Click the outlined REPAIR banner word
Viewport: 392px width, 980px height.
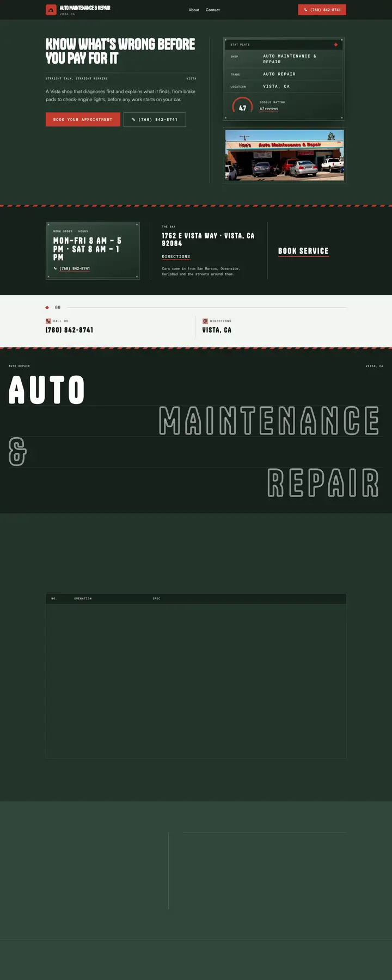323,483
